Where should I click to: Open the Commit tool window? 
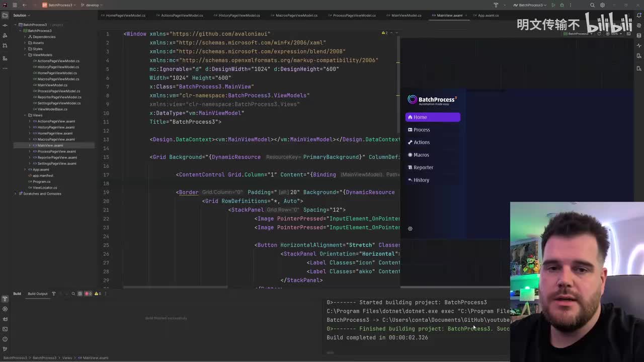coord(5,26)
